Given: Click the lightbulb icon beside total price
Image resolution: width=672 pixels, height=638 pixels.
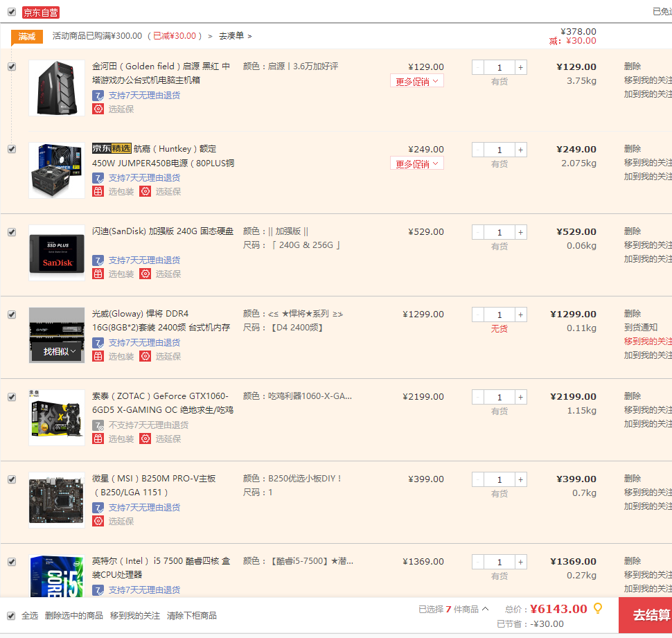Looking at the screenshot, I should coord(598,608).
